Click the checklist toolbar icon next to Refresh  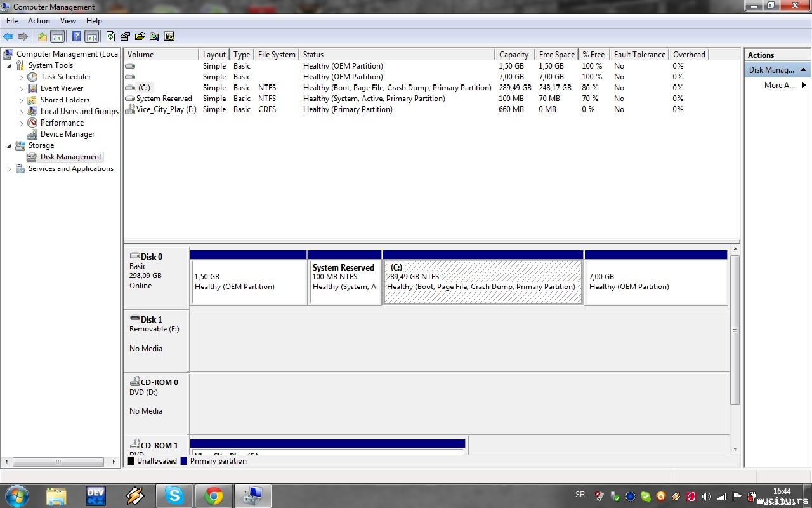tap(125, 37)
